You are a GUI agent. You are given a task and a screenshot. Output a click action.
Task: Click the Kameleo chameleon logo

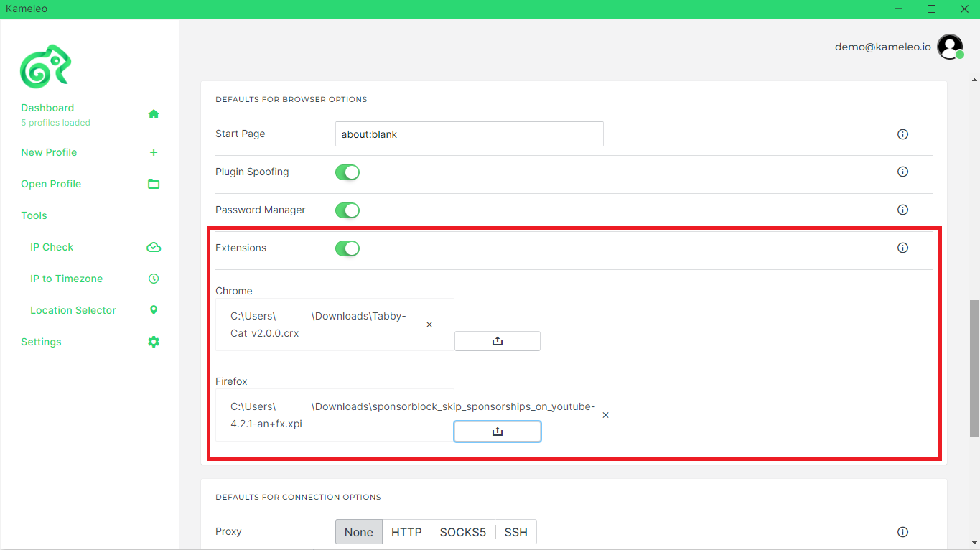tap(45, 67)
